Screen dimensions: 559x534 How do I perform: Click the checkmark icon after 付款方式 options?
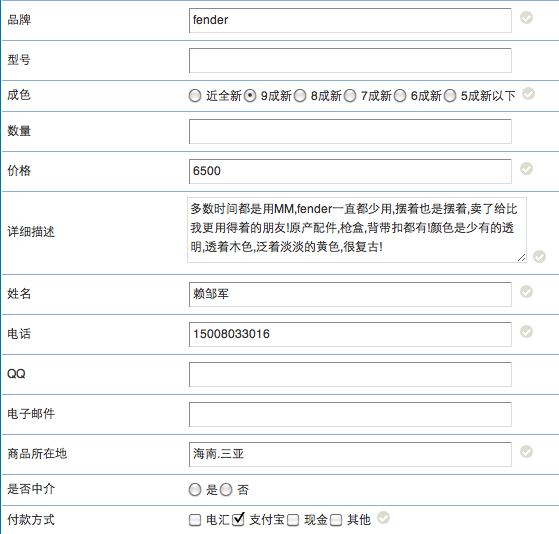(x=383, y=518)
